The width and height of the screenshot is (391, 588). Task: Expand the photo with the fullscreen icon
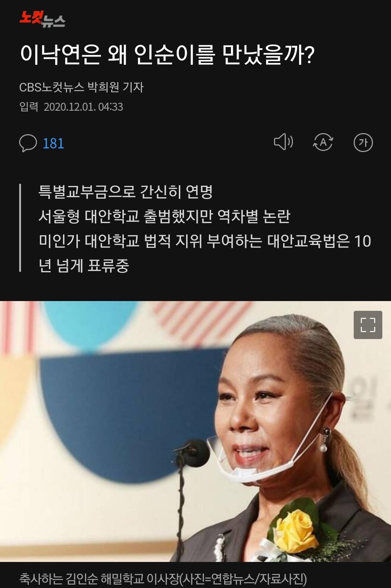368,325
